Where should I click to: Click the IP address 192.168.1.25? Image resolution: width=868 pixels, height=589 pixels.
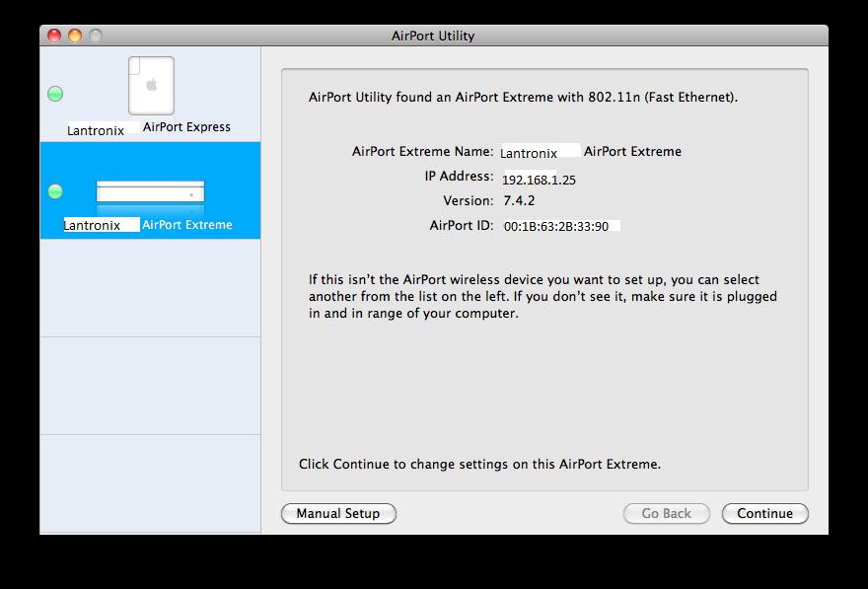[x=539, y=181]
